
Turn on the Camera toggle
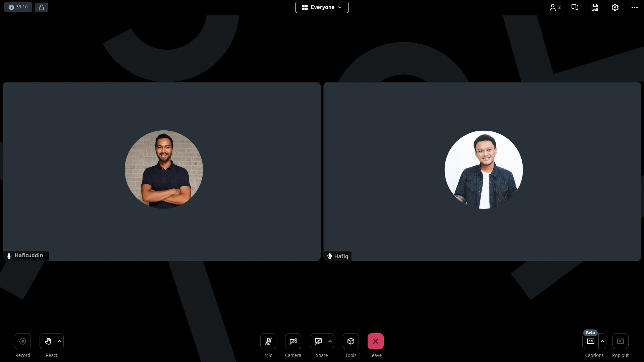point(293,341)
